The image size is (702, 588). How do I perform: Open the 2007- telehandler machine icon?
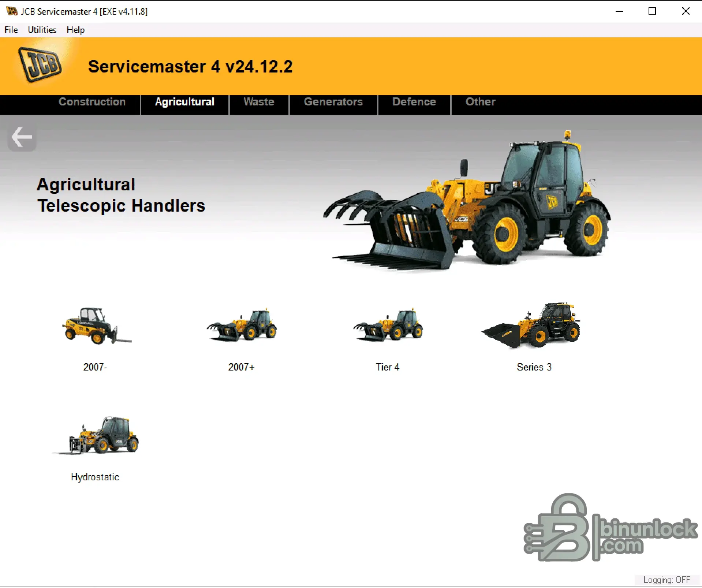(97, 326)
